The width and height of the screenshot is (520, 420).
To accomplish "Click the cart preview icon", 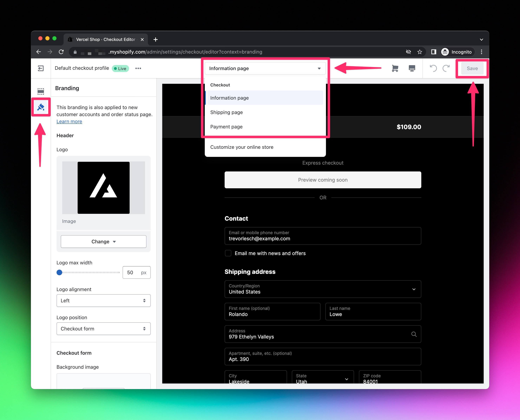I will pos(395,69).
